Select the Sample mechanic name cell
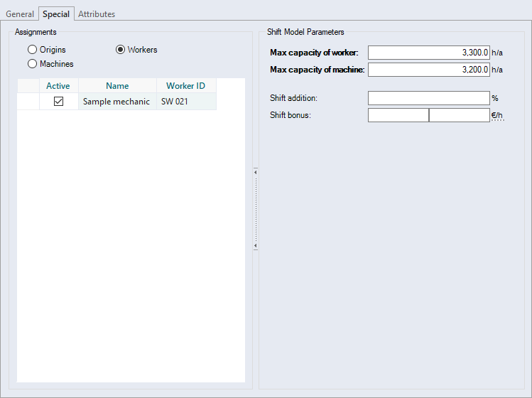Screen dimensions: 532x398 pos(116,102)
